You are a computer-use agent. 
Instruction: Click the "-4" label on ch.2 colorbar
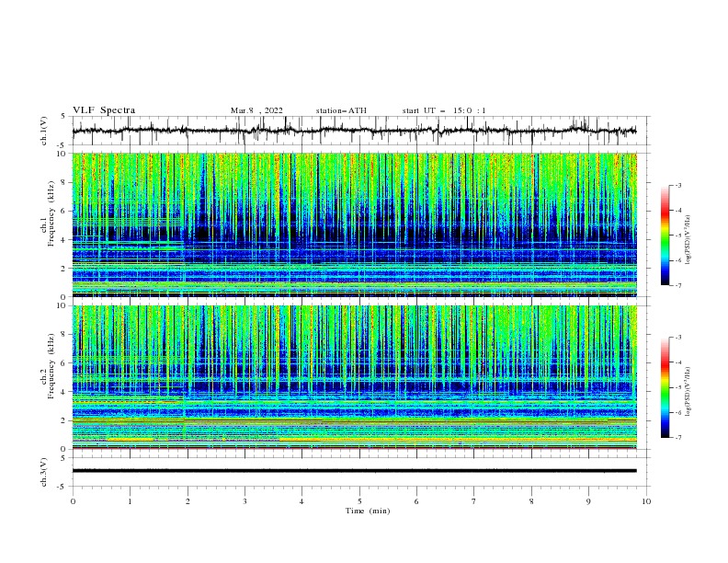point(678,362)
